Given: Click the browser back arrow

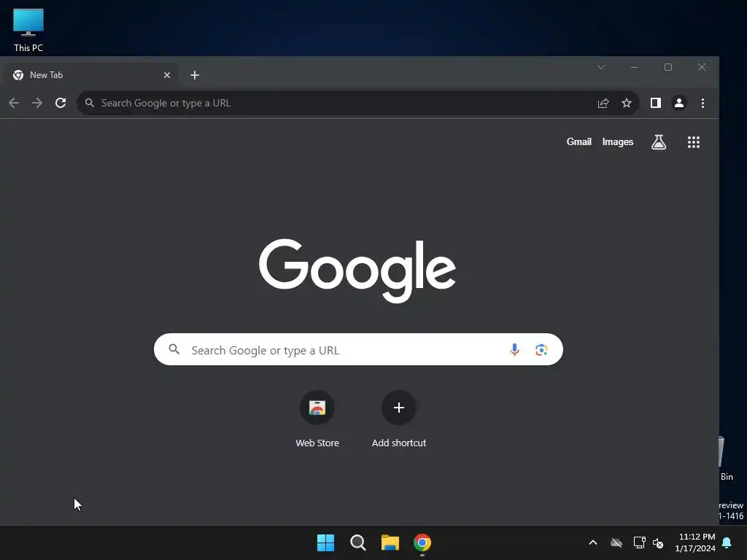Looking at the screenshot, I should tap(14, 103).
